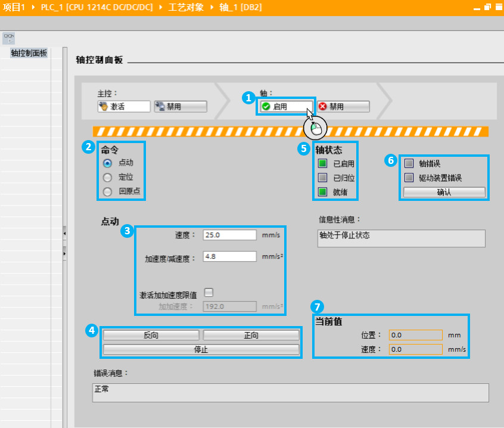Select the 定位 positioning radio button

(x=107, y=178)
